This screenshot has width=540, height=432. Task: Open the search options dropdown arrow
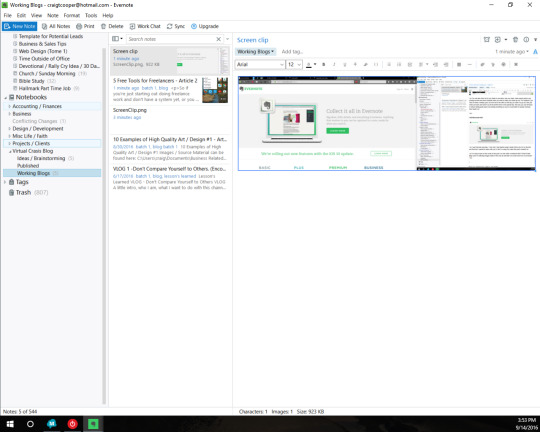227,39
